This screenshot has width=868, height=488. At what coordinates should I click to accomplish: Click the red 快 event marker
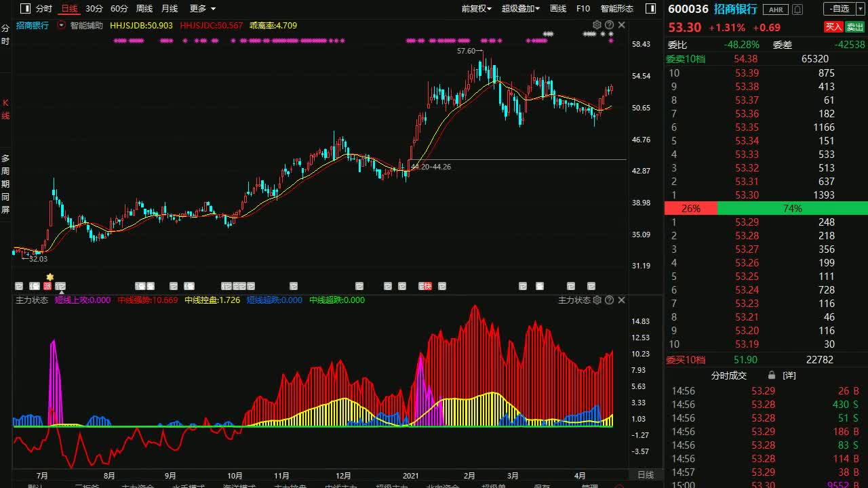coord(428,286)
